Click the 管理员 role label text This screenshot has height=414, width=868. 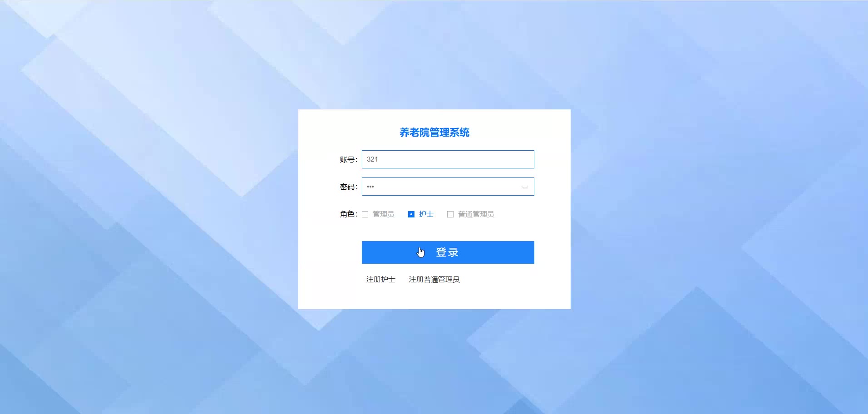(383, 214)
